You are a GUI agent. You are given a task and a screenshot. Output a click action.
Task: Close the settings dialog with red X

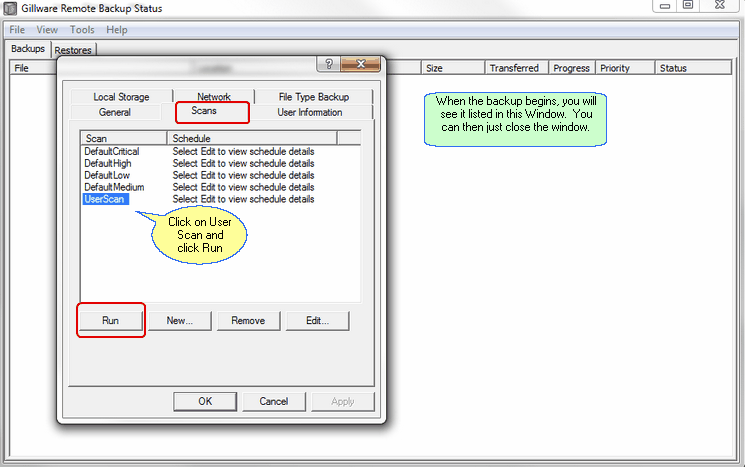click(x=361, y=64)
